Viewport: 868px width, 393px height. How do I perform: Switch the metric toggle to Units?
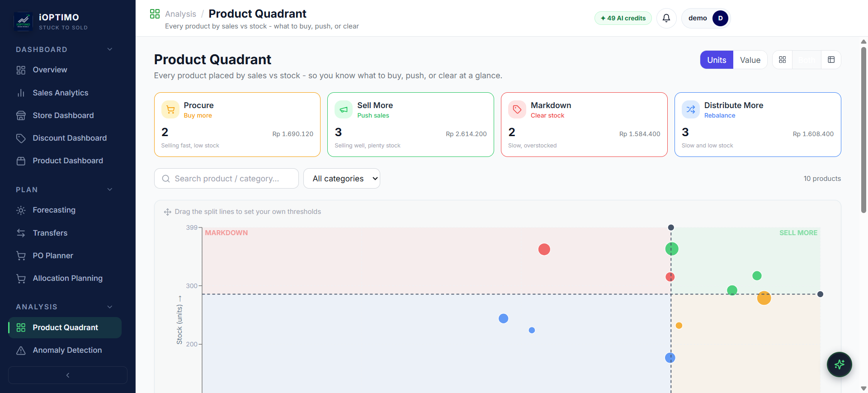point(717,60)
